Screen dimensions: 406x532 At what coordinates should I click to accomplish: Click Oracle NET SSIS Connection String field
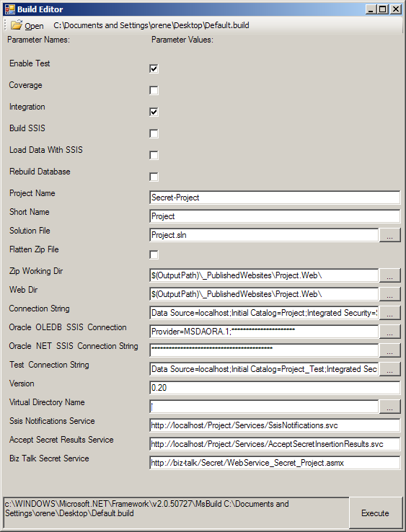[x=264, y=350]
